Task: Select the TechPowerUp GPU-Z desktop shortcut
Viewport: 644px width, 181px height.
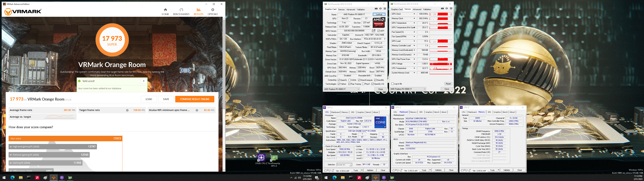Action: click(x=274, y=161)
